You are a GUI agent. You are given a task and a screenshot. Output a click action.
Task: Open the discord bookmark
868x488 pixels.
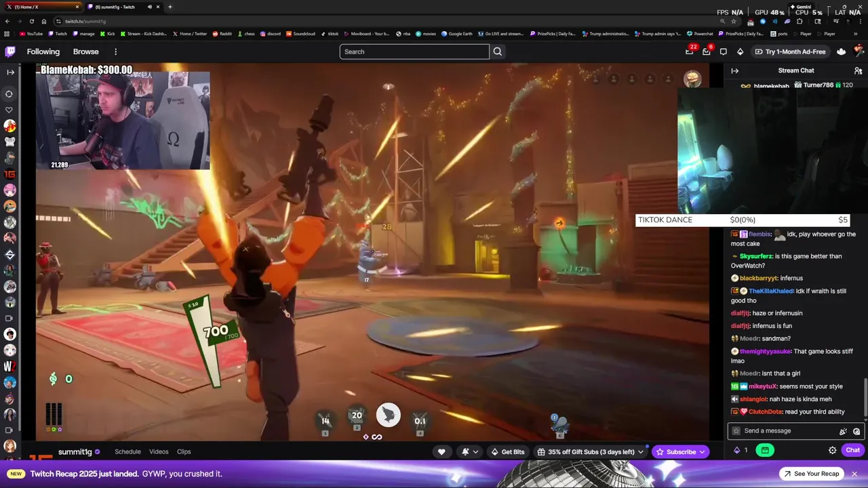270,33
